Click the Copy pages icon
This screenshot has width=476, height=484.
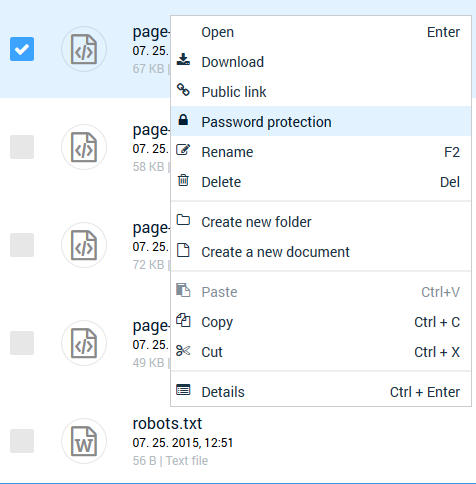tap(183, 321)
